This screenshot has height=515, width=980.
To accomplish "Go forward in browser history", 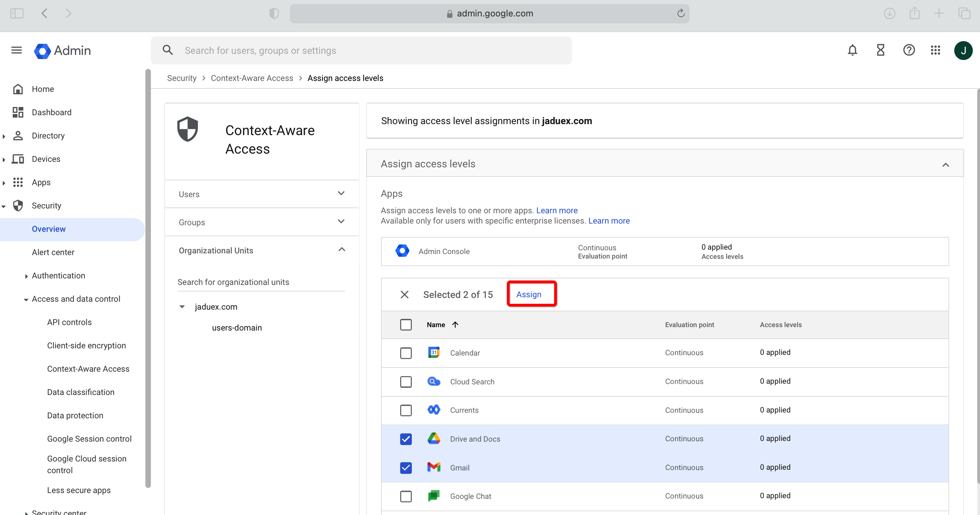I will [68, 14].
